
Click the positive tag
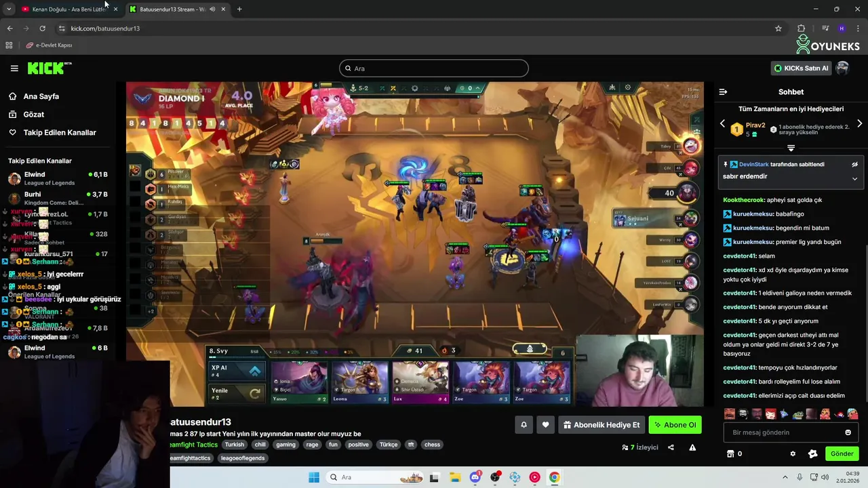359,445
